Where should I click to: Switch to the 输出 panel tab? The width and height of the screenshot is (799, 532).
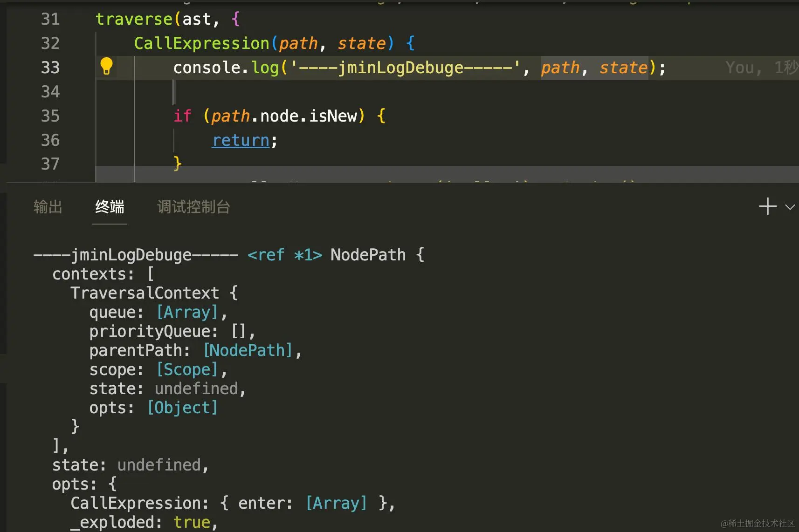point(48,207)
